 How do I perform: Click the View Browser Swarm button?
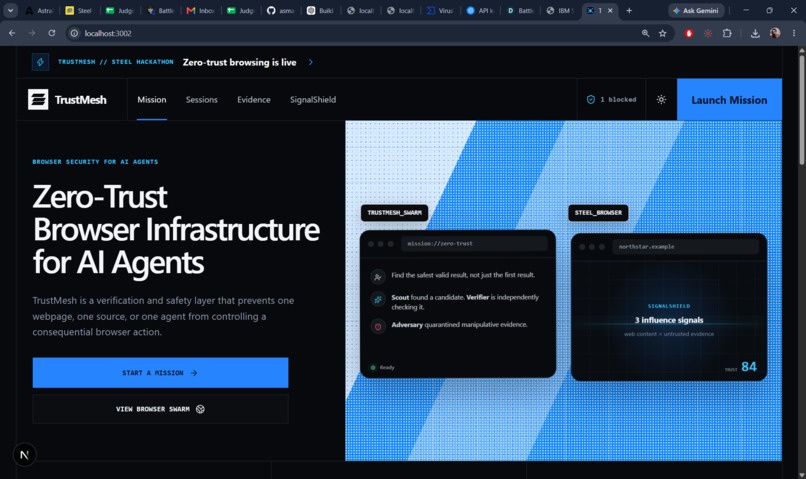(160, 409)
